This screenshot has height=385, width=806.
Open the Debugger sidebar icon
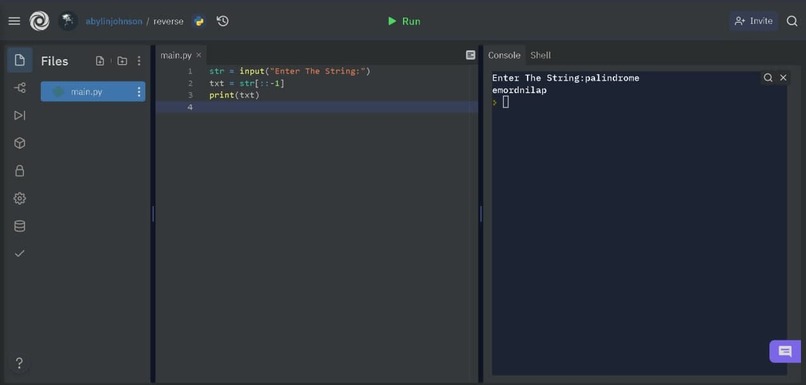(20, 115)
